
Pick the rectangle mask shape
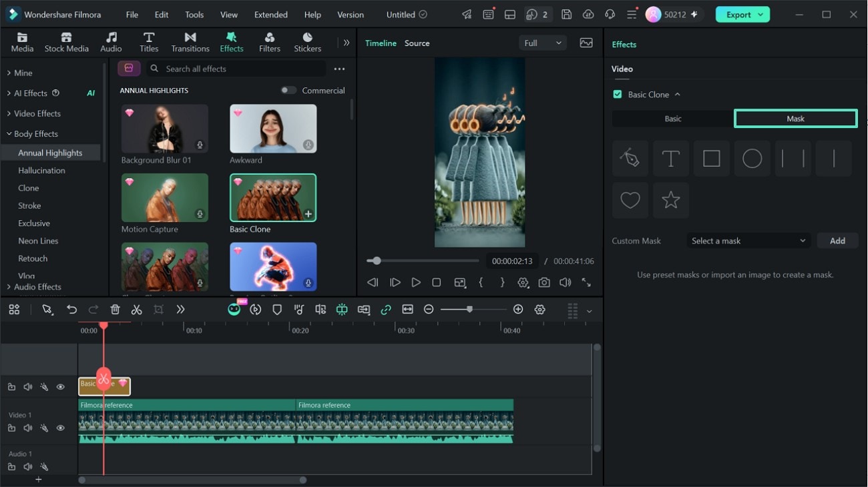712,158
